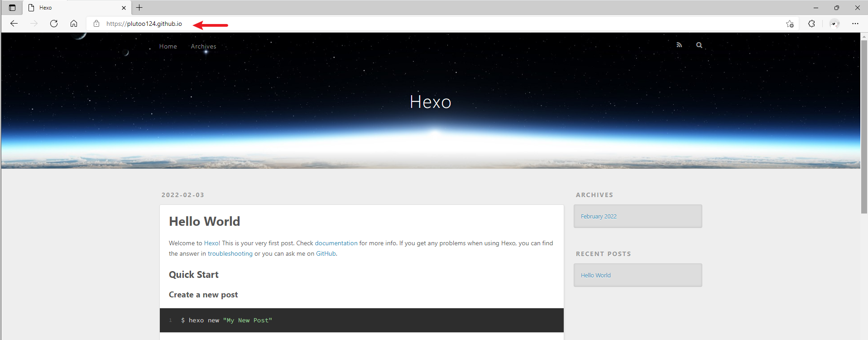Click the RECENT POSTS widget heading
Screen dimensions: 868x340
[x=603, y=254]
